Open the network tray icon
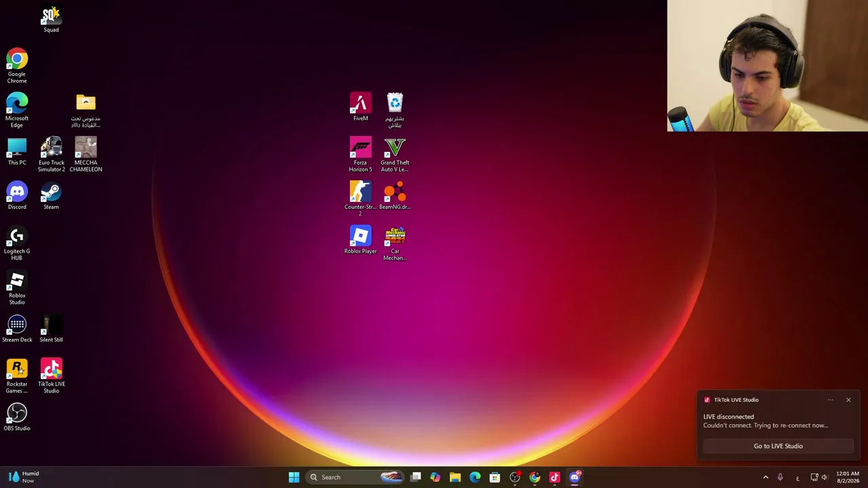Image resolution: width=868 pixels, height=488 pixels. click(814, 477)
